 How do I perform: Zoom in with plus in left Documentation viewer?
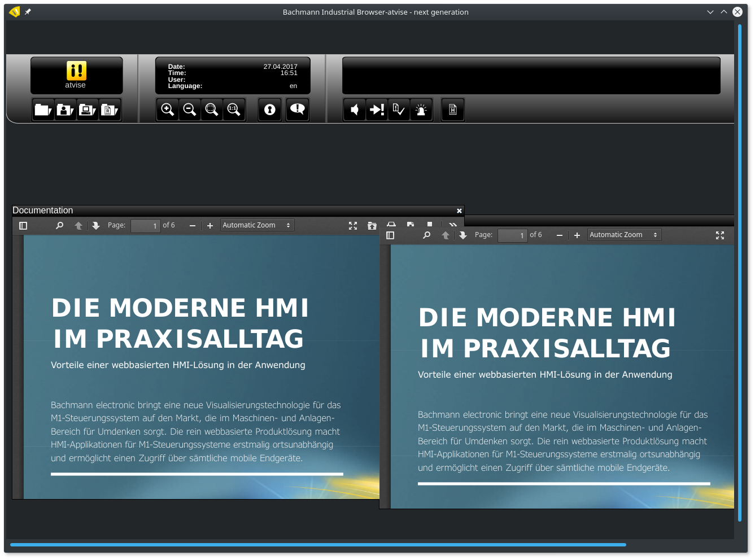[210, 226]
